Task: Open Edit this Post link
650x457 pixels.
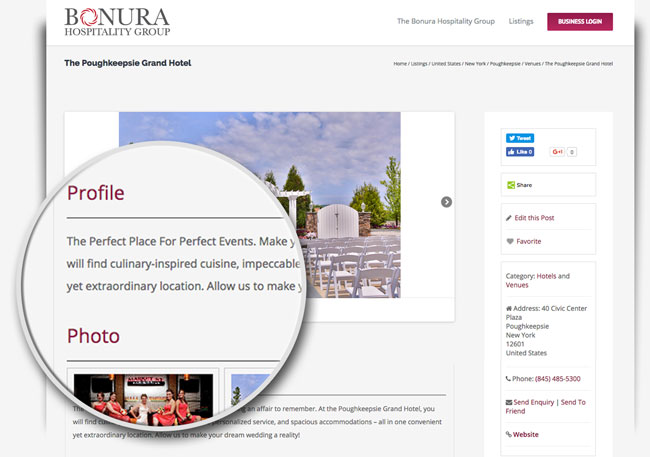Action: click(x=534, y=218)
